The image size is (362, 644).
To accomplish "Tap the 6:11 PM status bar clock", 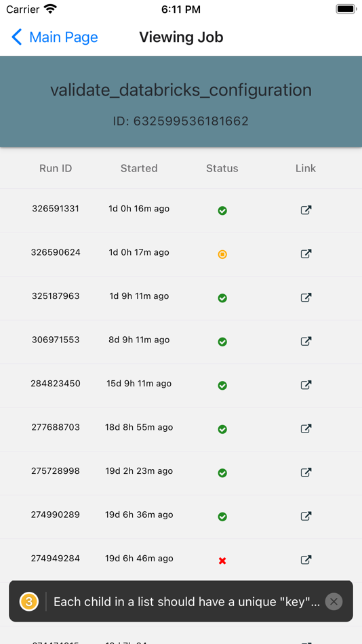I will pyautogui.click(x=181, y=9).
